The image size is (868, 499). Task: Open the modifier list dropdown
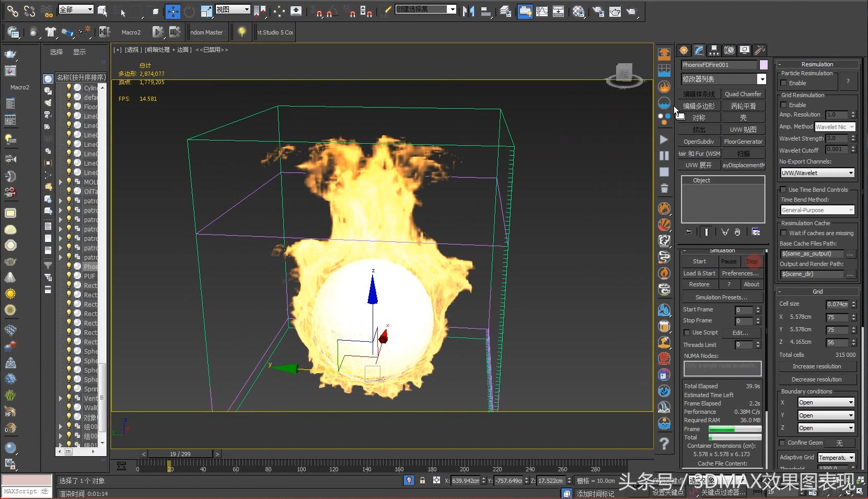(x=761, y=79)
